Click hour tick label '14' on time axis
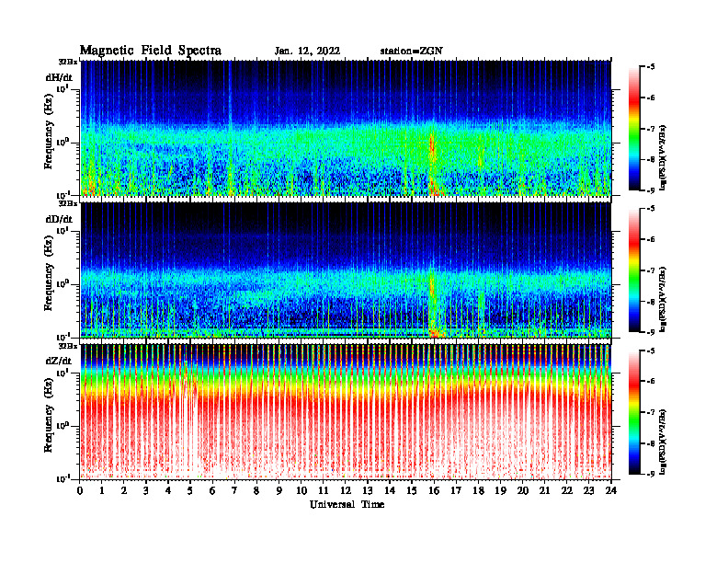Screen dimensions: 728x563 point(390,491)
